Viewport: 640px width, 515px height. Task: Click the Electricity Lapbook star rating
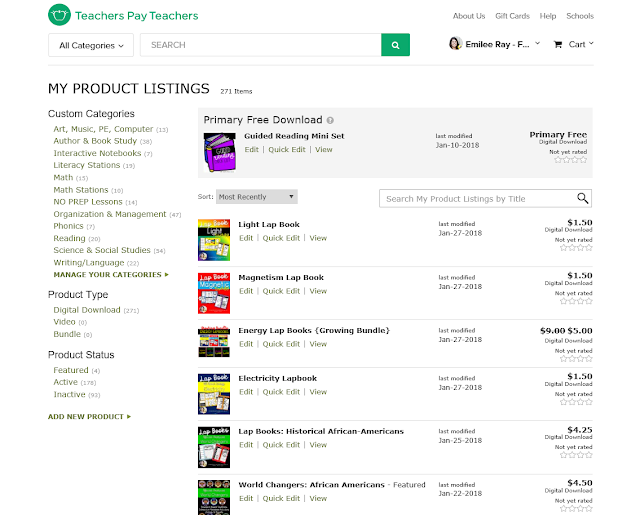click(576, 402)
